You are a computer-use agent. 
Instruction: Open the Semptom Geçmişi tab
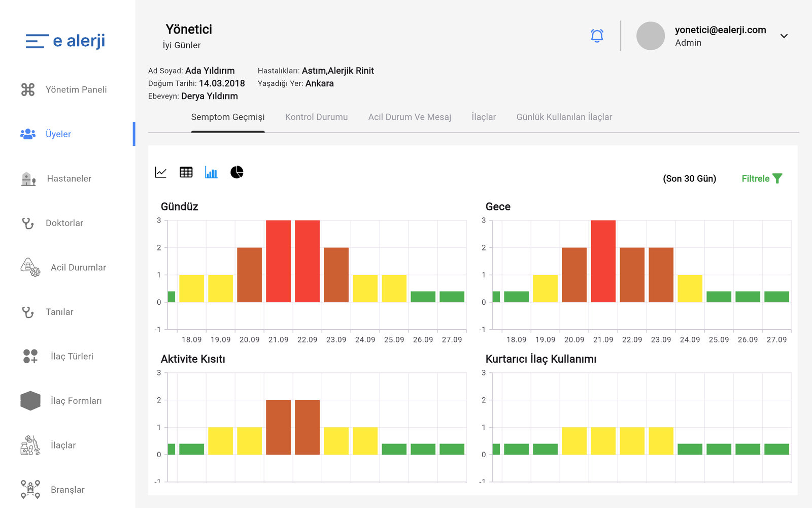click(x=228, y=117)
